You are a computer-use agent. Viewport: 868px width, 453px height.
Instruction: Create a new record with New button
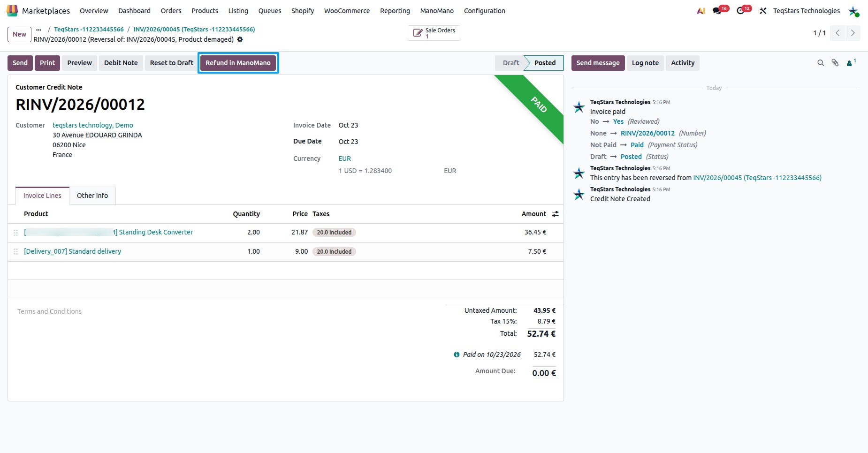click(20, 34)
